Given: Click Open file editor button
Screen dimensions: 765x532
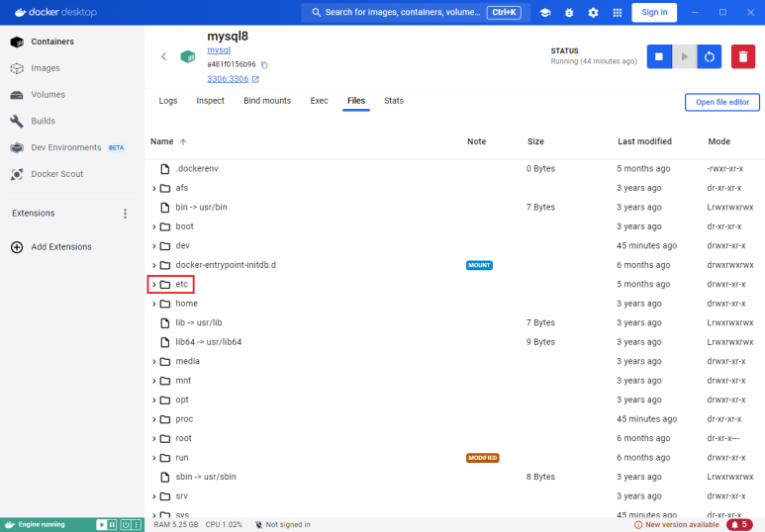Looking at the screenshot, I should (x=722, y=103).
